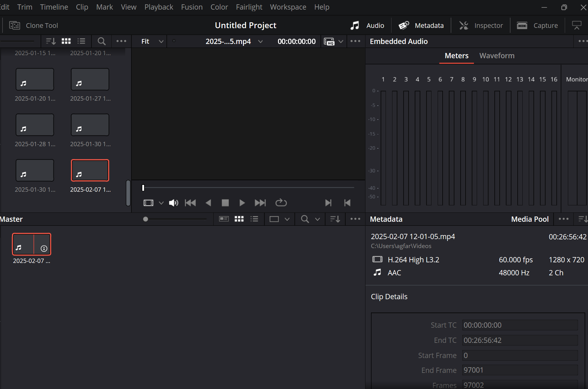Open the Color menu

[219, 7]
